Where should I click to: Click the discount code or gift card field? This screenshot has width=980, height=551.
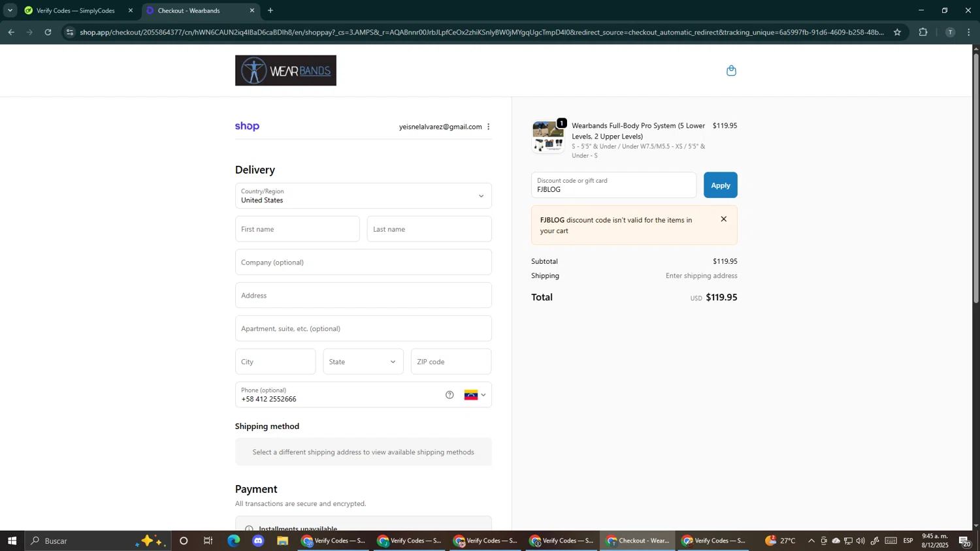click(x=613, y=185)
